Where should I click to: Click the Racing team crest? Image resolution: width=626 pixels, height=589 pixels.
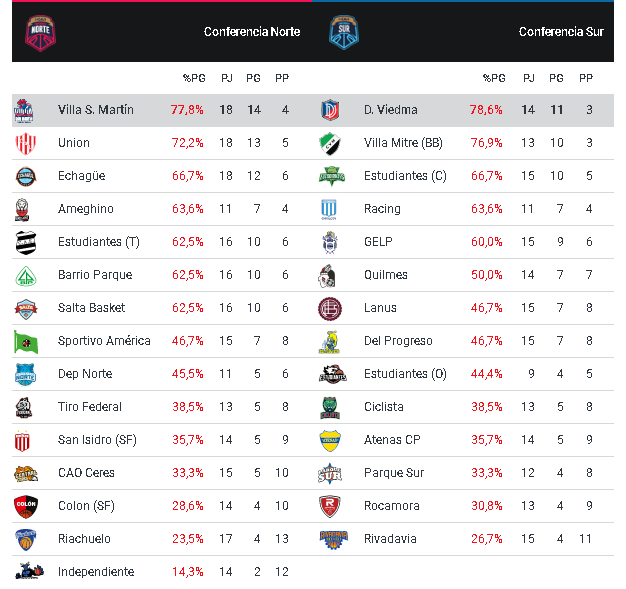tap(331, 209)
